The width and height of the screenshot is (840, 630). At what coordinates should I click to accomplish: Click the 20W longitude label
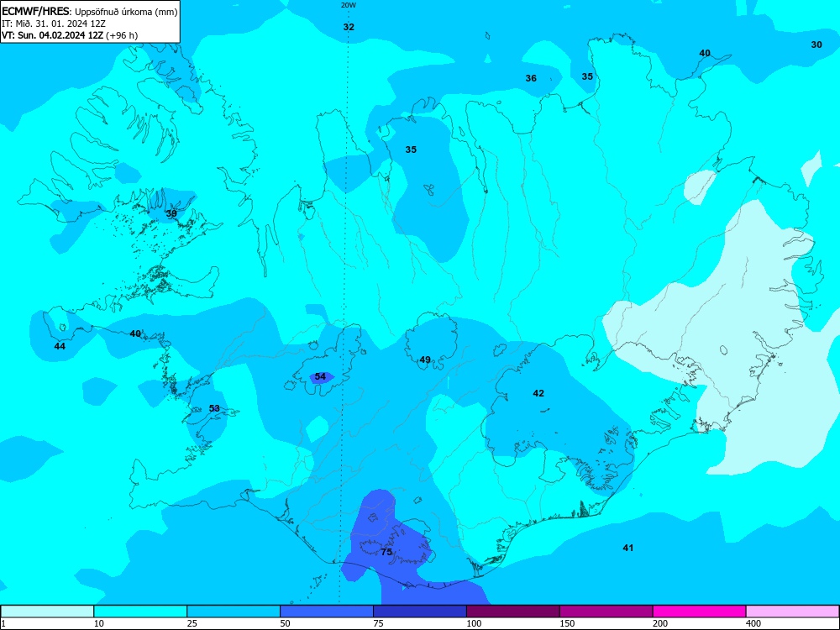pyautogui.click(x=349, y=5)
